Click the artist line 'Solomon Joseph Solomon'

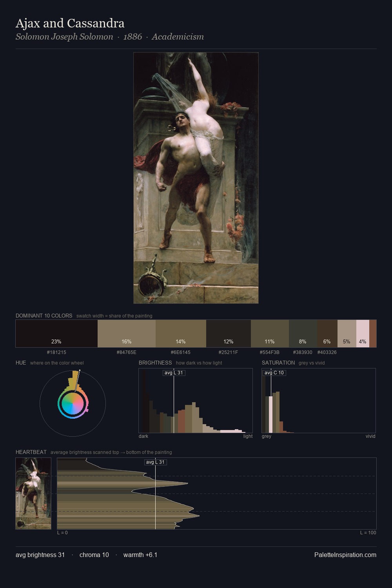pyautogui.click(x=64, y=37)
